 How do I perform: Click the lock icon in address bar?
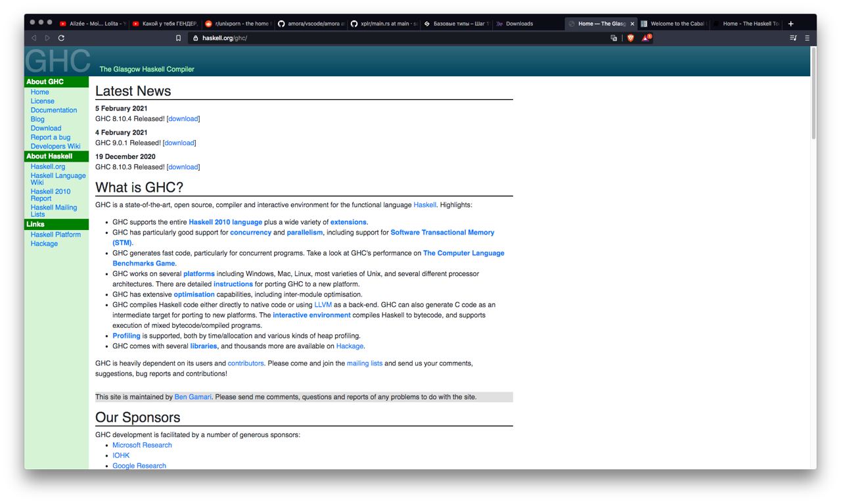coord(196,38)
